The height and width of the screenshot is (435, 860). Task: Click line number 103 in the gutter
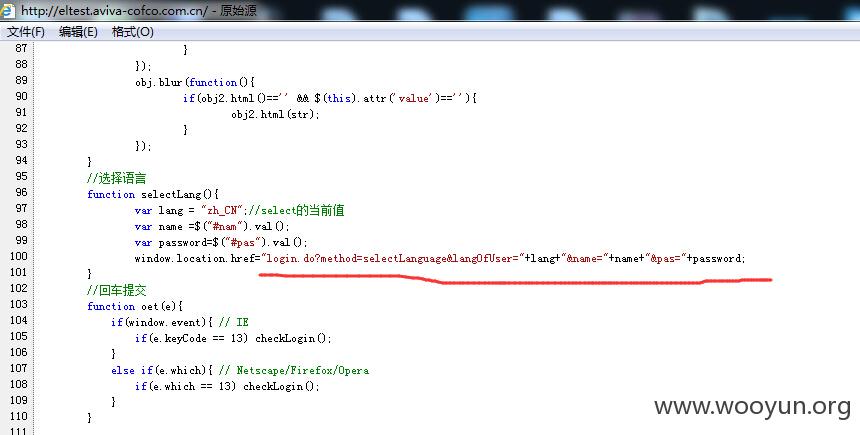18,304
